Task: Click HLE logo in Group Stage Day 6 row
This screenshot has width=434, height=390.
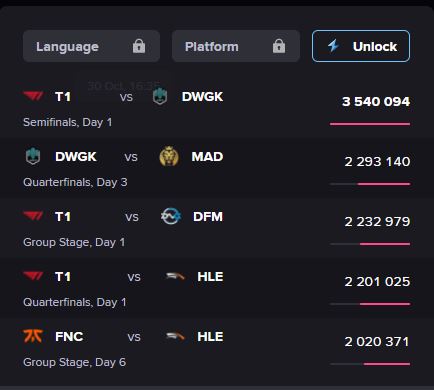Action: (175, 336)
